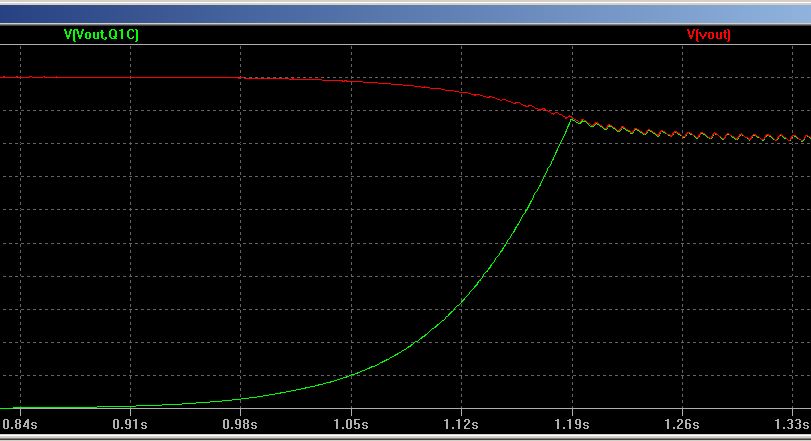The width and height of the screenshot is (811, 441).
Task: Click the 1.19s time axis label
Action: pos(572,424)
